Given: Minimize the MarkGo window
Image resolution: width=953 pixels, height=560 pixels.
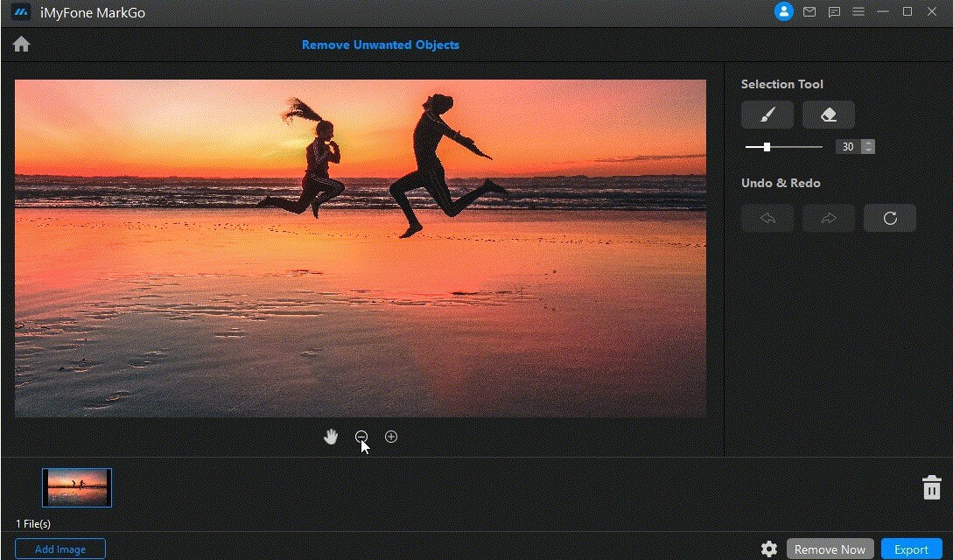Looking at the screenshot, I should pos(882,11).
